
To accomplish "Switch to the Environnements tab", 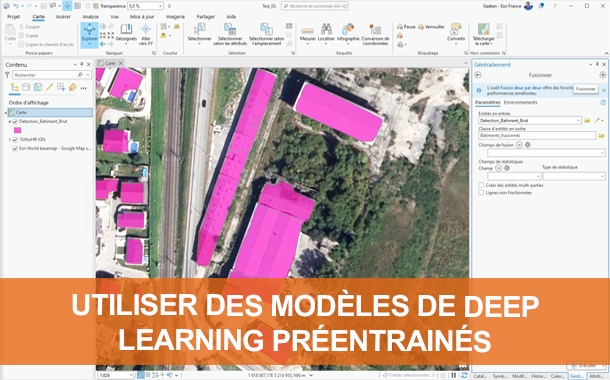I will tap(520, 102).
